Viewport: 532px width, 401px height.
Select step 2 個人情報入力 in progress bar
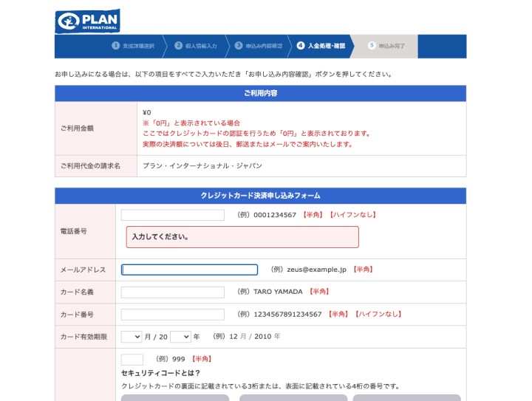tap(196, 46)
